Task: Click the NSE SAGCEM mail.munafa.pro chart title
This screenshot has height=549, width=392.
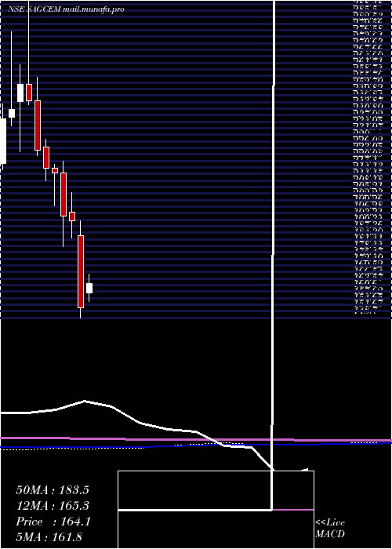Action: 66,9
